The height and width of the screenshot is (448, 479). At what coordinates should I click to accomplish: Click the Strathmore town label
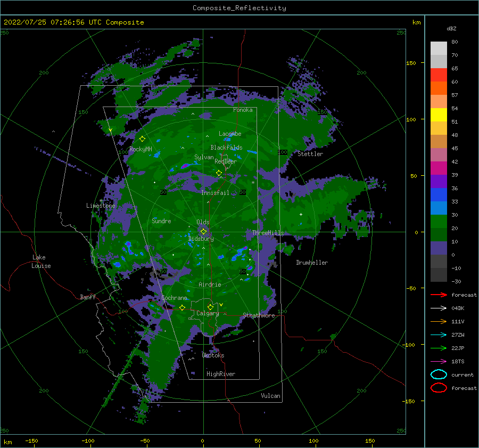tap(259, 315)
